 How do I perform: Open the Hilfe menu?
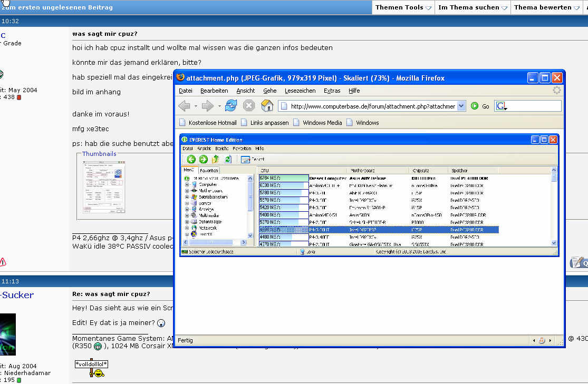tap(354, 91)
